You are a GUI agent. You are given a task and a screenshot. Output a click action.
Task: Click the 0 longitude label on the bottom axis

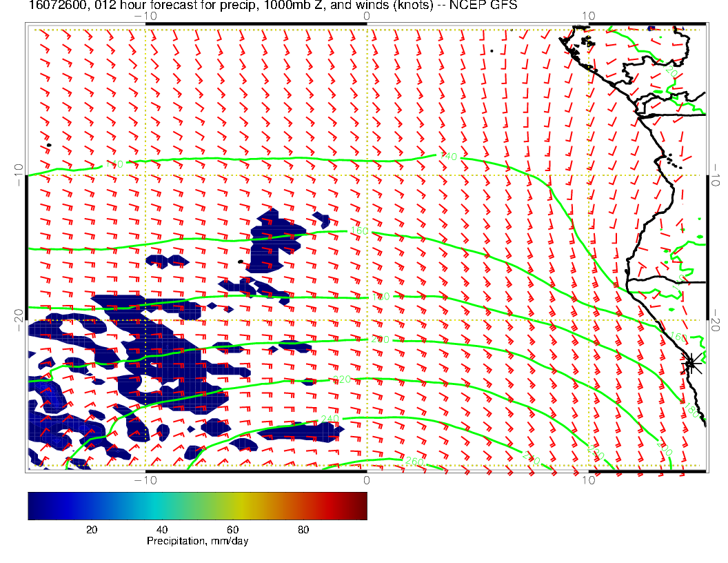coord(367,480)
